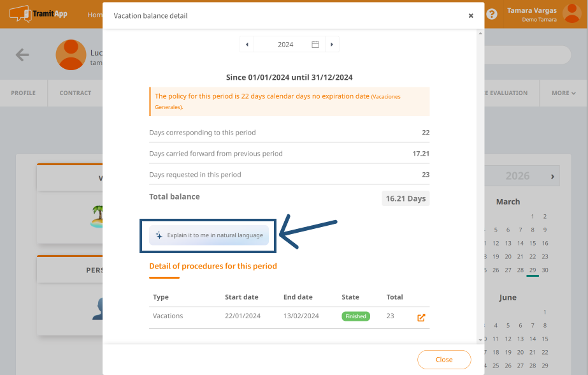
Task: Go to next year in year selector
Action: (332, 45)
